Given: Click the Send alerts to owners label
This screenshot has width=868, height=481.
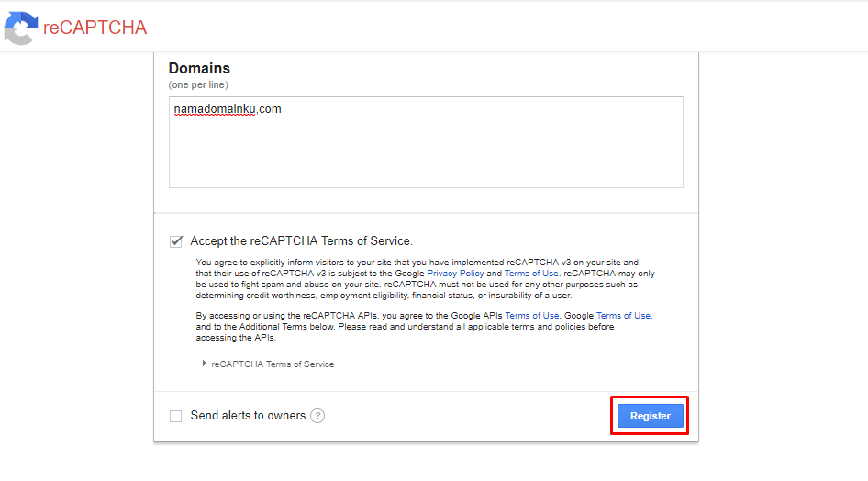Looking at the screenshot, I should (x=248, y=416).
